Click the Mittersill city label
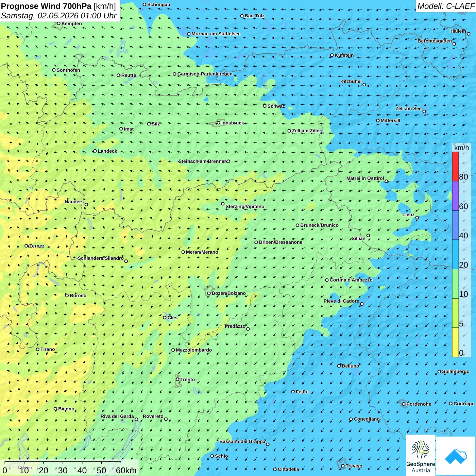 (x=390, y=120)
